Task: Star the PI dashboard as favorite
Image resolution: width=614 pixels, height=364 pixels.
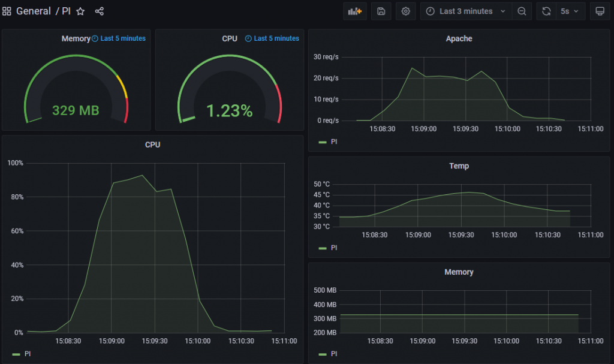Action: pyautogui.click(x=80, y=11)
